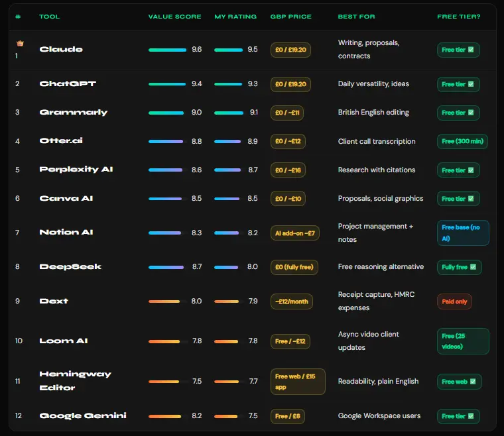Click the ~£12/month price badge

[x=292, y=301]
